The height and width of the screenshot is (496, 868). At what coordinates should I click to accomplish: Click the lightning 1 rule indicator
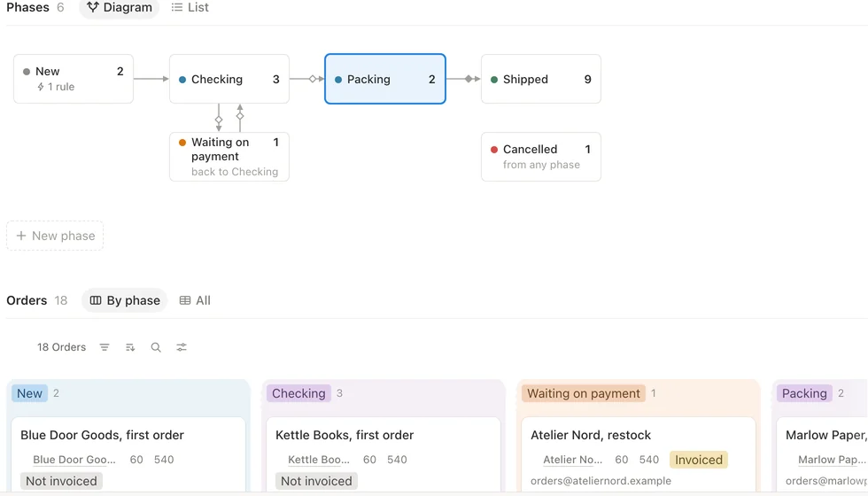tap(55, 87)
